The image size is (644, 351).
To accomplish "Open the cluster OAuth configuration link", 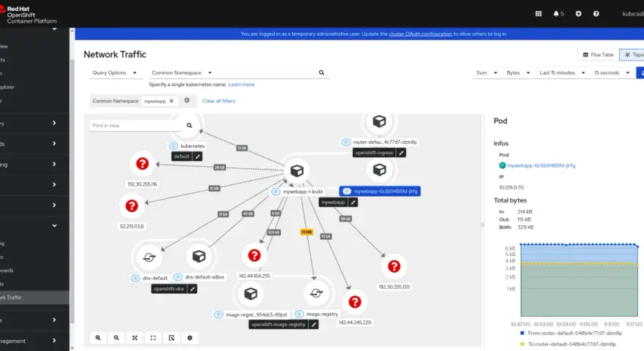I will 420,34.
